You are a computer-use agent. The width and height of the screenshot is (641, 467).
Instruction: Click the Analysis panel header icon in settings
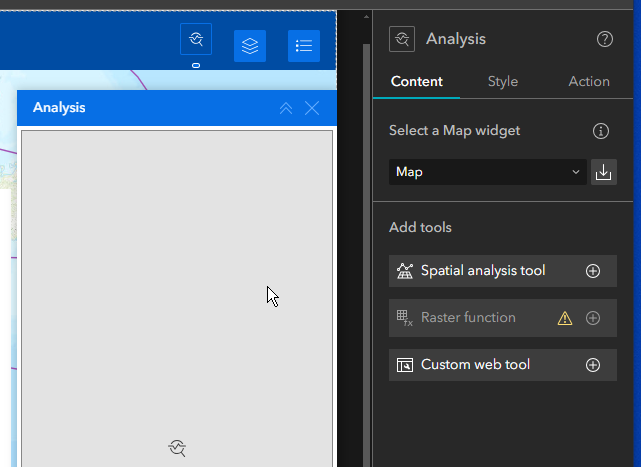tap(402, 39)
